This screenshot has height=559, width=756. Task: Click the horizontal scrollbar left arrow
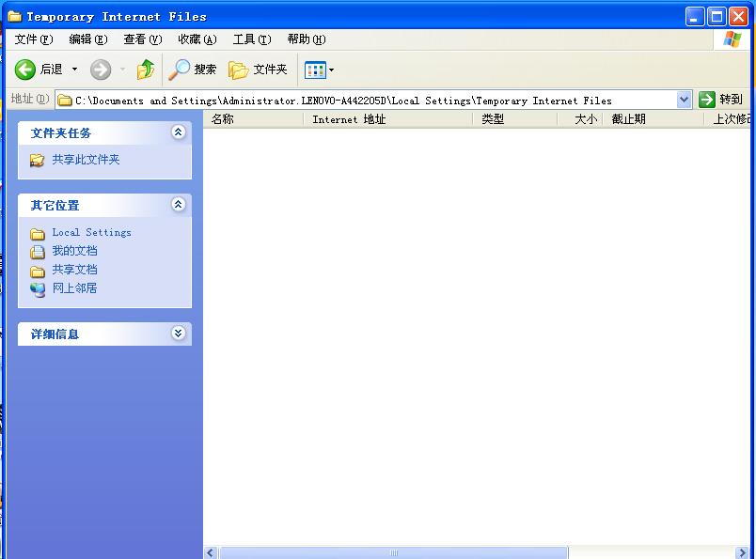tap(211, 552)
